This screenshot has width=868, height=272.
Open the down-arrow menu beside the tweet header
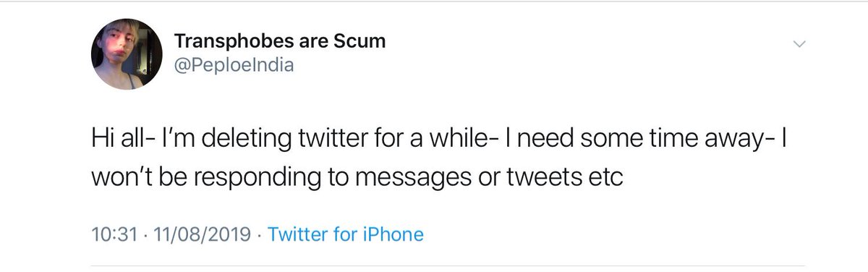tap(799, 44)
